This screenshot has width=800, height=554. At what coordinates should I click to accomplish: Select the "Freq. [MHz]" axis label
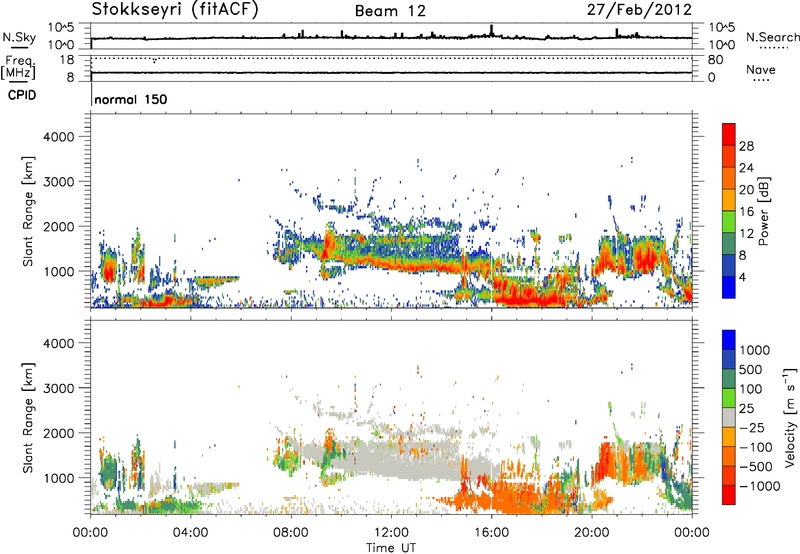point(18,67)
